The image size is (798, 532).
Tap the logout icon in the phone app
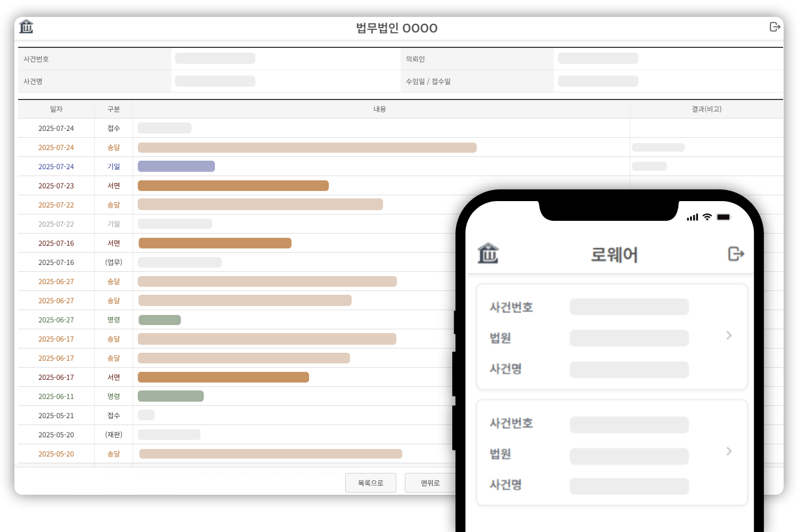click(x=736, y=254)
